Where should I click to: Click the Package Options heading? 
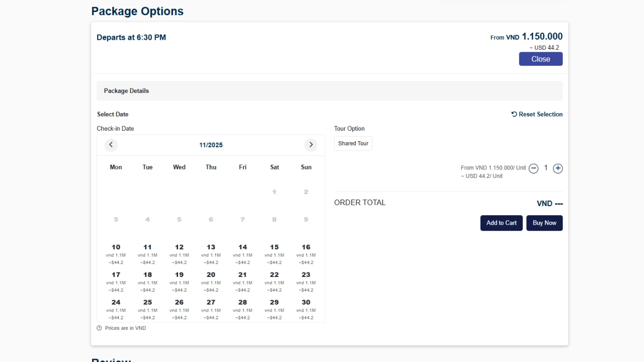[137, 11]
